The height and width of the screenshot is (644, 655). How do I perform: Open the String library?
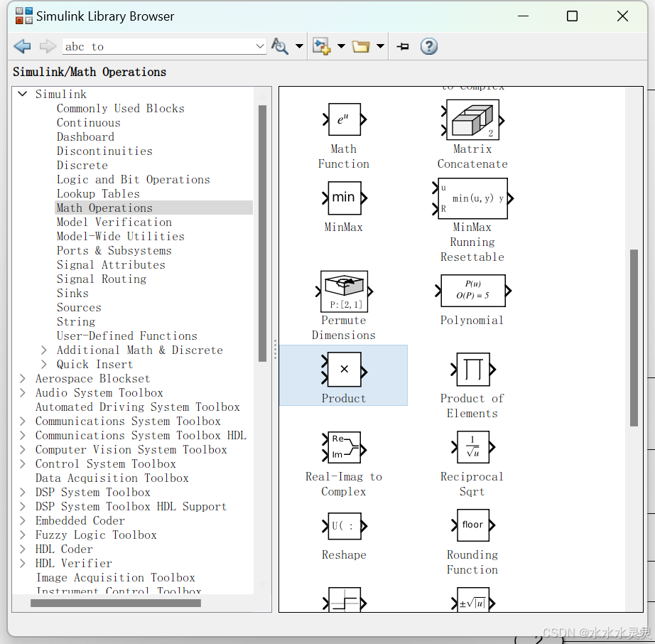pos(76,321)
